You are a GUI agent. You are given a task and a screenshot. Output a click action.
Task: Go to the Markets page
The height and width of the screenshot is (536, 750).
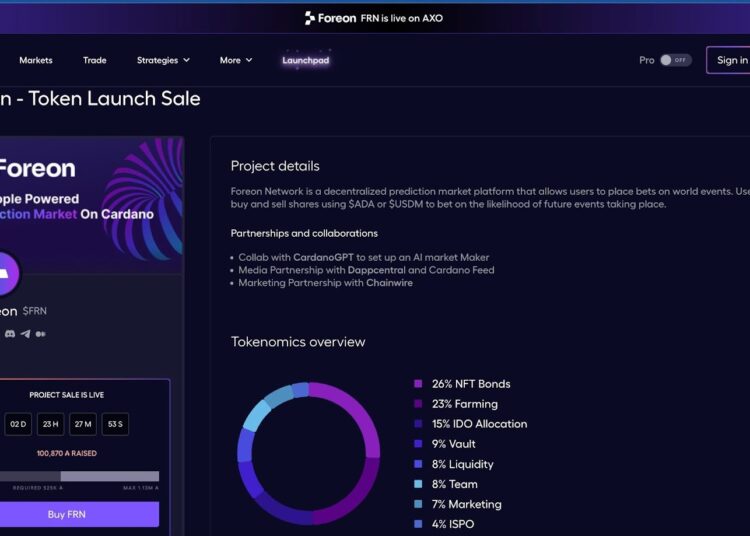(36, 60)
